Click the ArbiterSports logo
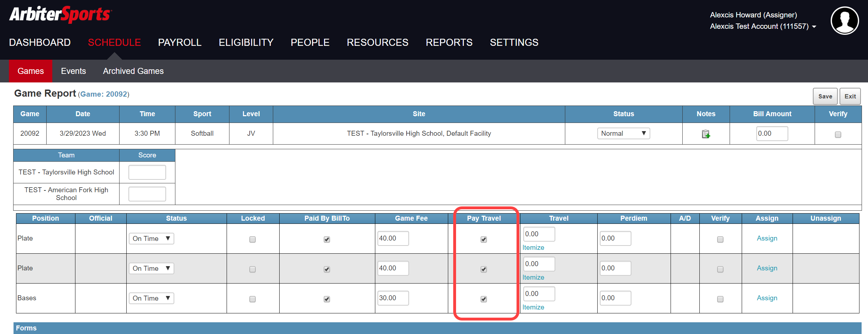The height and width of the screenshot is (334, 868). pyautogui.click(x=60, y=15)
